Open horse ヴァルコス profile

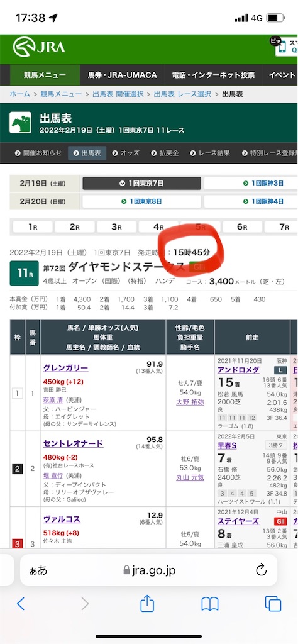tap(62, 519)
